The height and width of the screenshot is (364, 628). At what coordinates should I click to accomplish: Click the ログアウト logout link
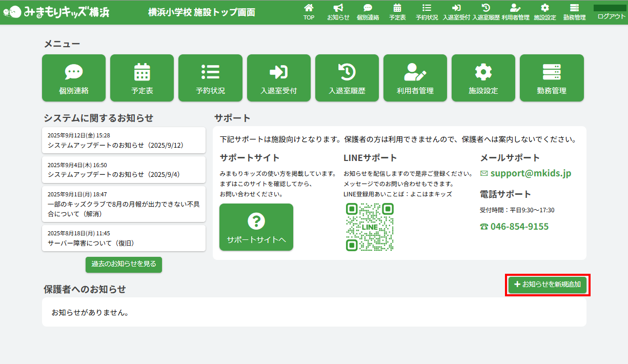611,16
